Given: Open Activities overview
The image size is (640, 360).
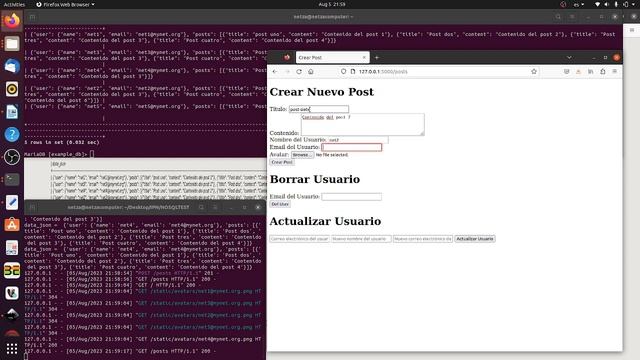Looking at the screenshot, I should pyautogui.click(x=14, y=4).
